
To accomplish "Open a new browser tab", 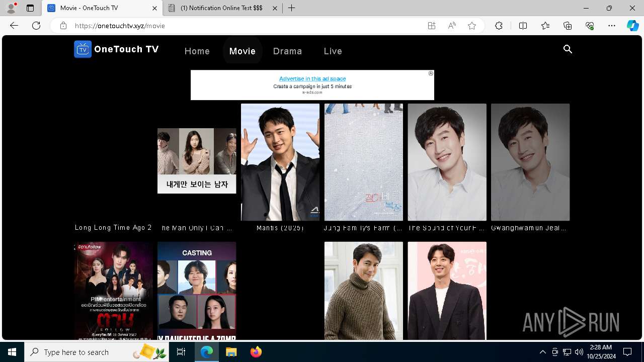I will 292,8.
